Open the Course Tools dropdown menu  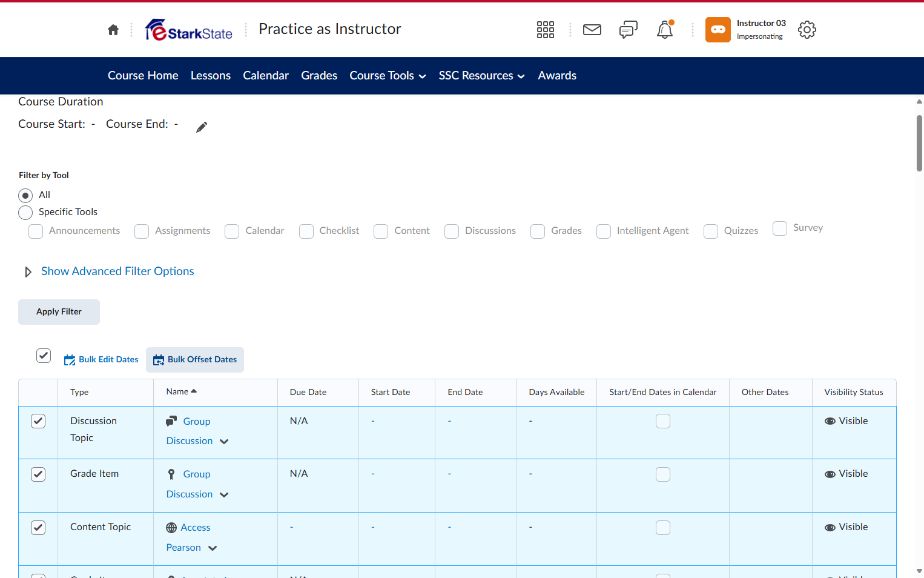(388, 76)
